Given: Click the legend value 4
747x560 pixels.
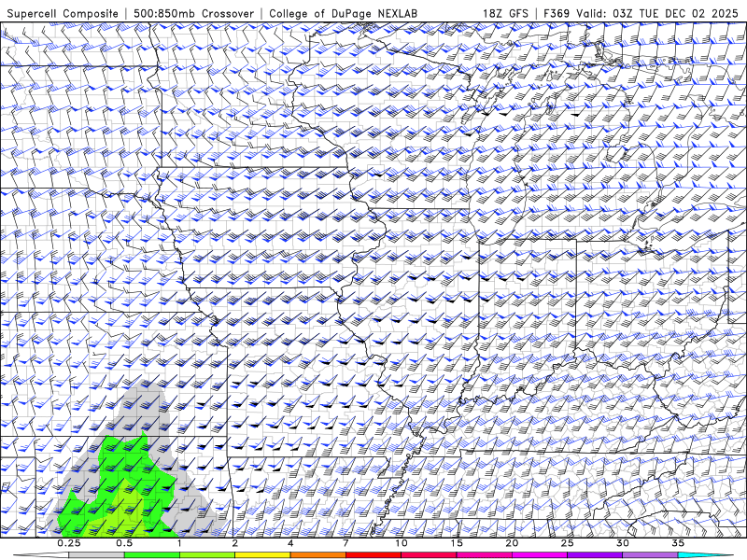Looking at the screenshot, I should point(290,543).
